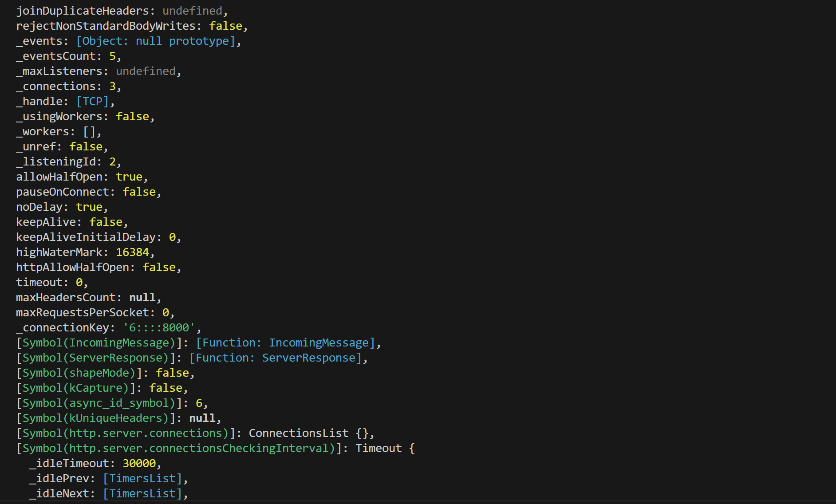Click the '_idleTimeout: 30000,' line
This screenshot has height=504, width=836.
(x=95, y=464)
